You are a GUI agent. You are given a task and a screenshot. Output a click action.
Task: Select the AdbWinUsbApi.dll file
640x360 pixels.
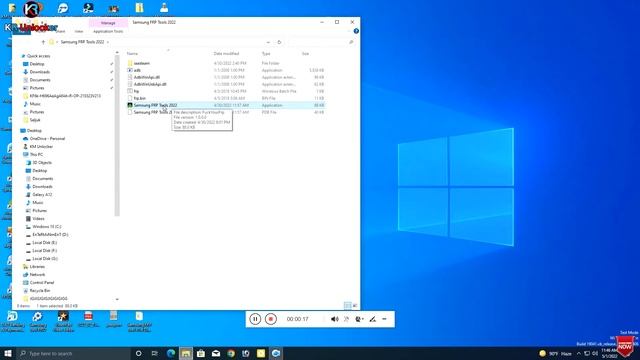150,84
